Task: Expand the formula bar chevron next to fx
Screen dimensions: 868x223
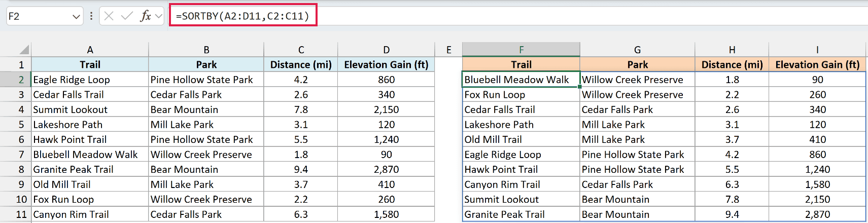Action: click(159, 16)
